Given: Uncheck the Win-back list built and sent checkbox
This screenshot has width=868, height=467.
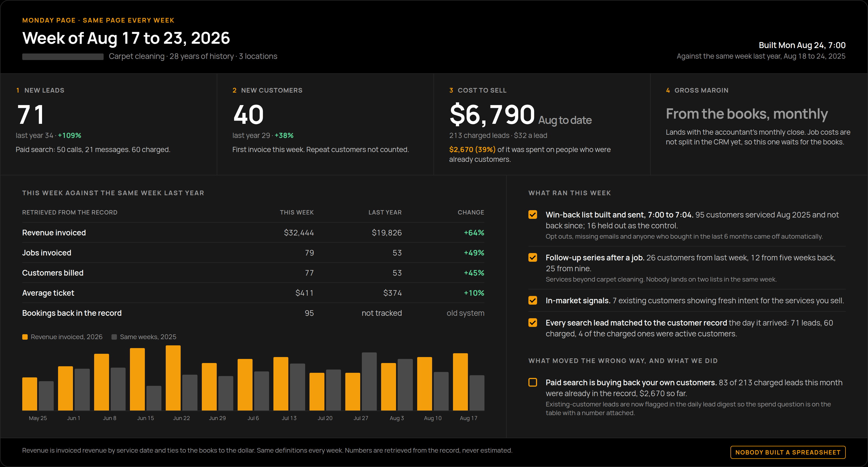Looking at the screenshot, I should [x=533, y=215].
